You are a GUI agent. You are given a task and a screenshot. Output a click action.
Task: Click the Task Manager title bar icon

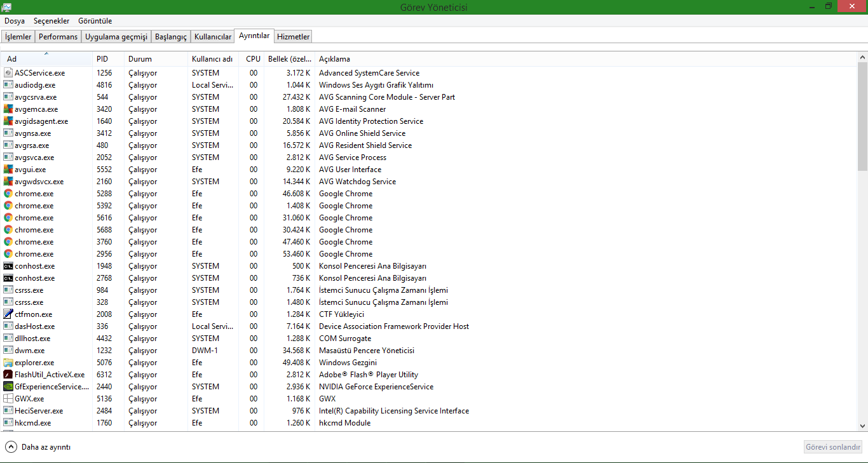(6, 7)
